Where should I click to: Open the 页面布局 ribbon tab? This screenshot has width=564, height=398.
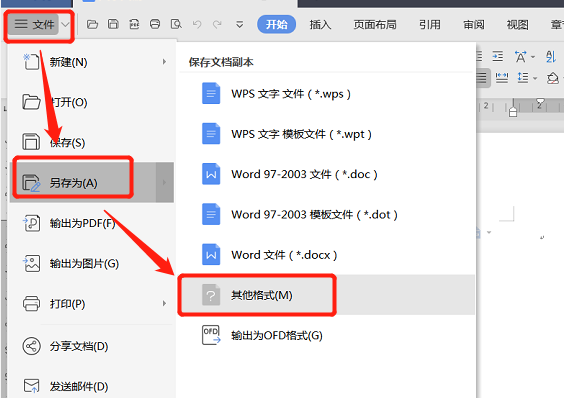pyautogui.click(x=375, y=24)
